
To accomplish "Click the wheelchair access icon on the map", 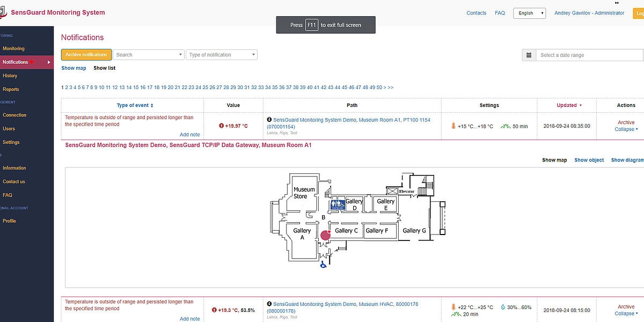I will [x=324, y=264].
